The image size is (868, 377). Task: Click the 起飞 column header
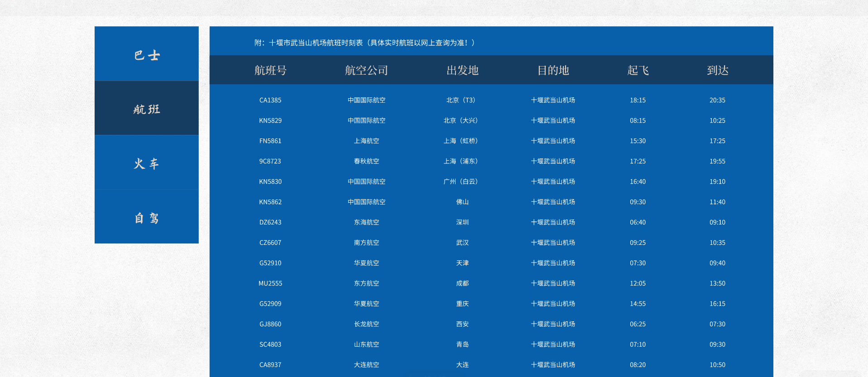[x=638, y=70]
